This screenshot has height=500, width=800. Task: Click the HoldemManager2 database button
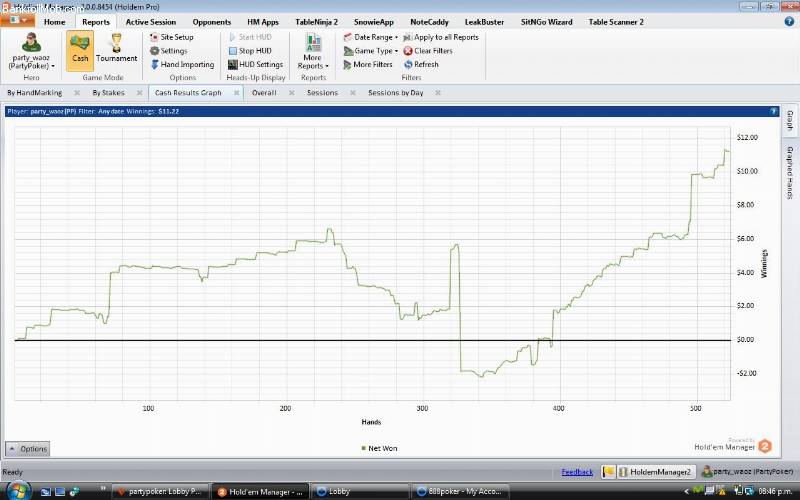[x=656, y=472]
